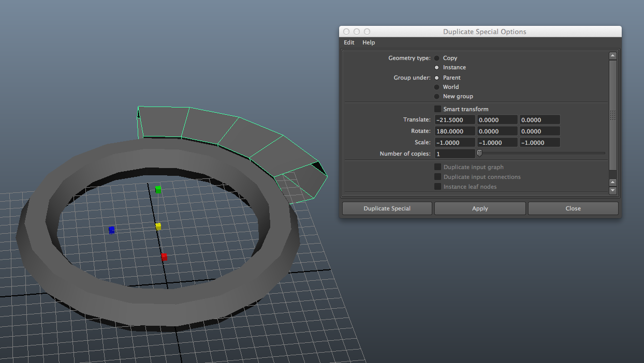Click the dialog's red close window button
Image resolution: width=644 pixels, height=363 pixels.
coord(346,32)
